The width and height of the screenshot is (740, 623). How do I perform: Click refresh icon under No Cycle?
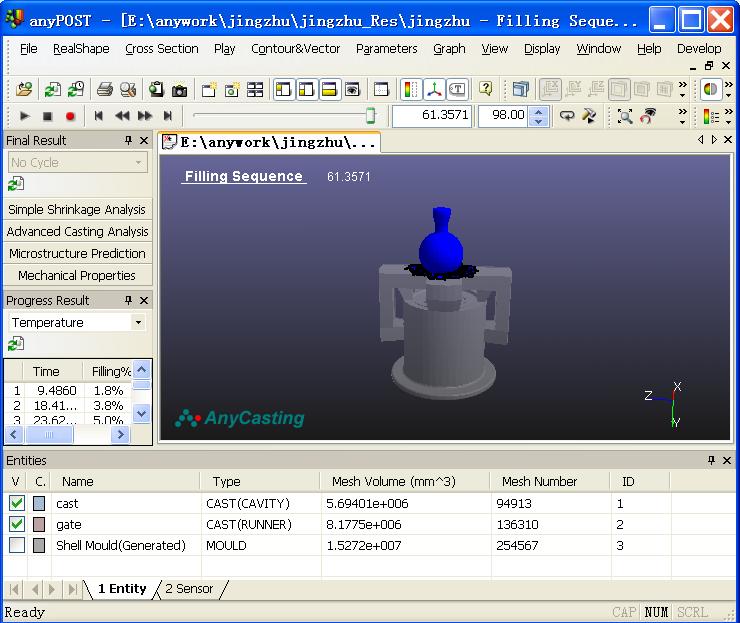pyautogui.click(x=16, y=184)
